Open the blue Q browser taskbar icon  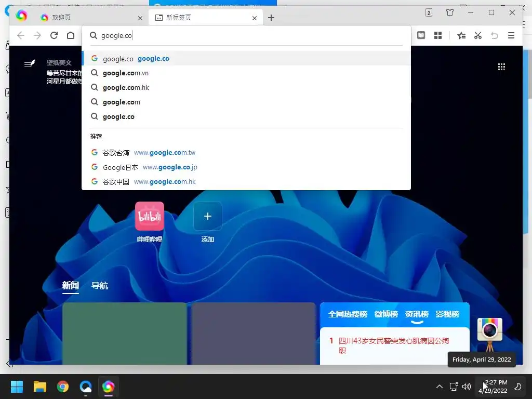(x=86, y=387)
